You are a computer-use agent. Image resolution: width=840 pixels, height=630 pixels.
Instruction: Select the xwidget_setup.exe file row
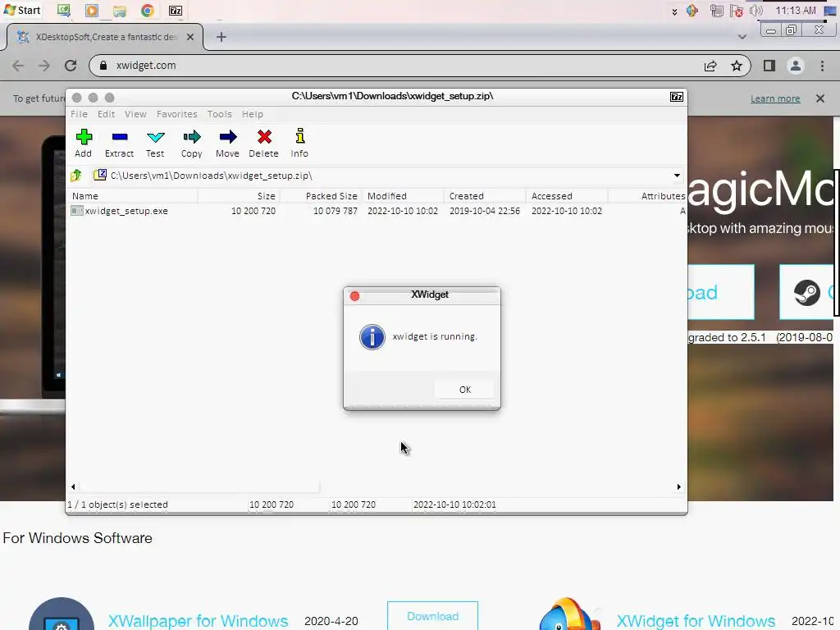(x=377, y=211)
